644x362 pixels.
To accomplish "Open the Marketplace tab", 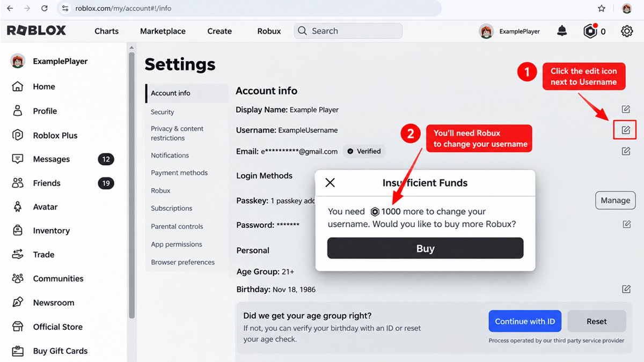I will coord(163,31).
